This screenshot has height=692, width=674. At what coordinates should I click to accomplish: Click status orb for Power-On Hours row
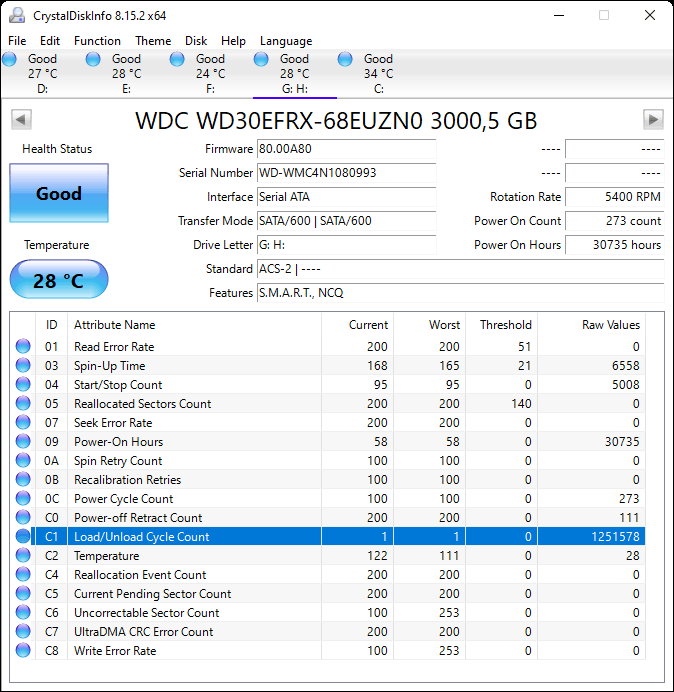coord(23,441)
